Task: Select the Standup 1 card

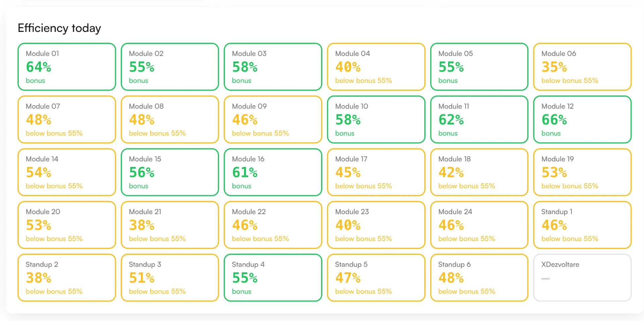Action: [x=582, y=225]
